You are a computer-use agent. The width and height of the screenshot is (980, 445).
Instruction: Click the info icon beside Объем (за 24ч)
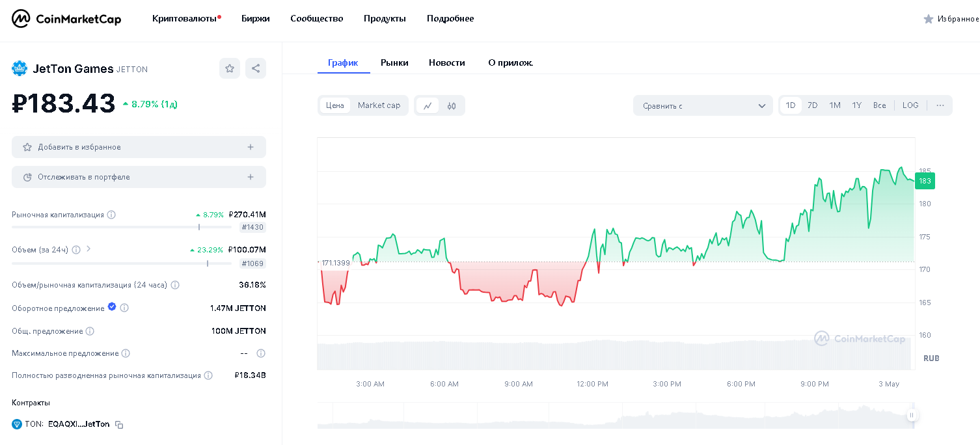(x=76, y=250)
